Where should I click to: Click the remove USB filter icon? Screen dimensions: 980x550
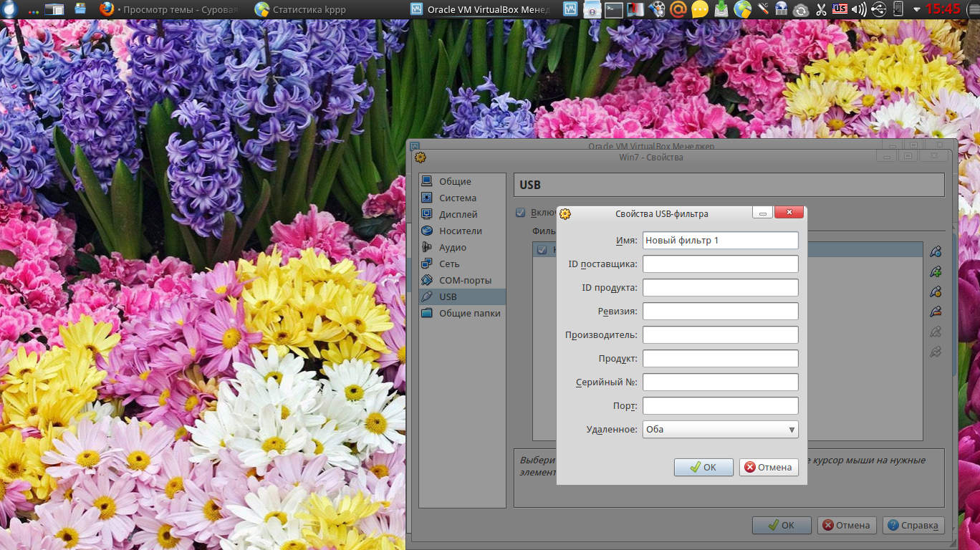(935, 312)
